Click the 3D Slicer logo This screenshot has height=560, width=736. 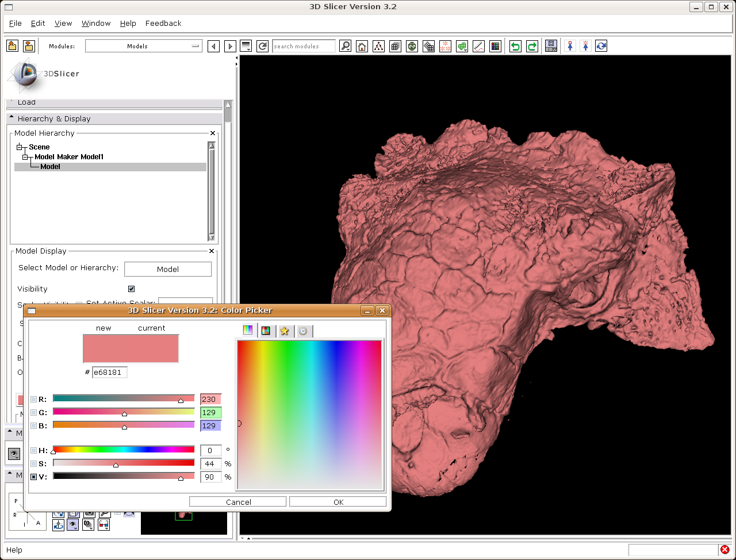coord(43,74)
